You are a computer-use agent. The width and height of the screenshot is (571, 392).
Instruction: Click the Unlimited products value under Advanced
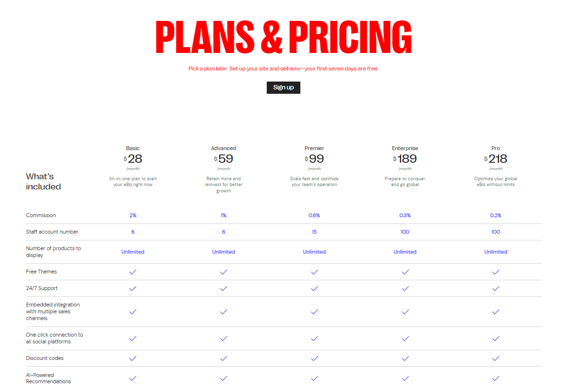coord(224,252)
